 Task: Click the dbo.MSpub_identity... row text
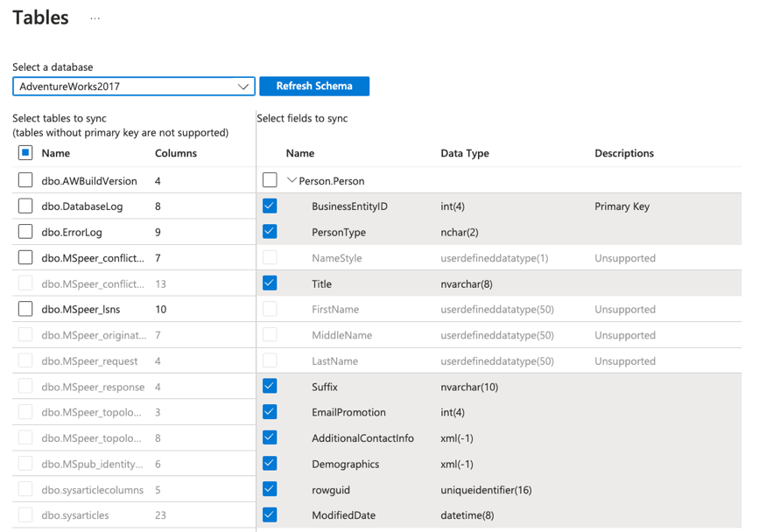(x=92, y=464)
